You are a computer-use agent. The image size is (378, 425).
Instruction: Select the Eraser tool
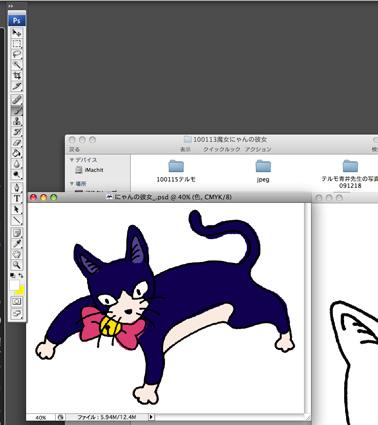(x=16, y=143)
